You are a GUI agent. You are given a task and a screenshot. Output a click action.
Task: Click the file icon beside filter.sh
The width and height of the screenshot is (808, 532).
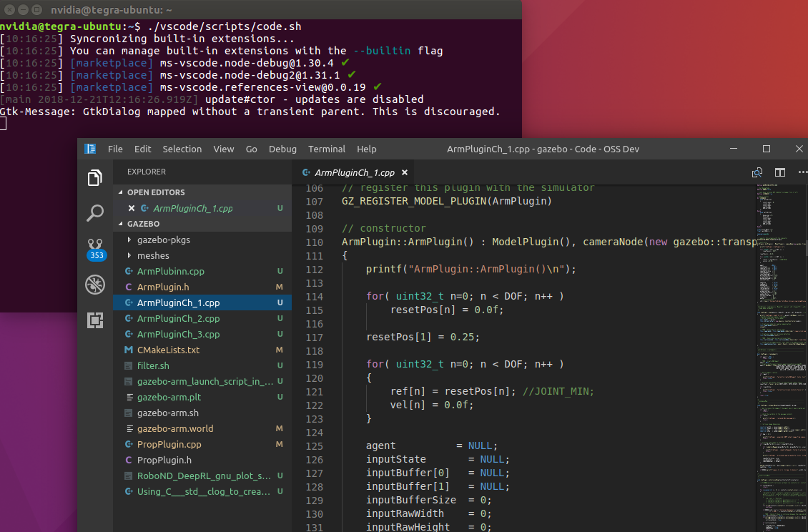click(x=129, y=365)
